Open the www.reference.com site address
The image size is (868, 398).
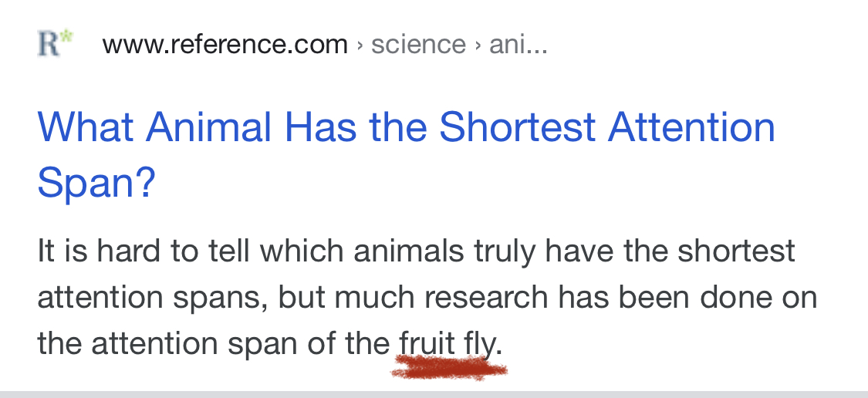pyautogui.click(x=225, y=44)
